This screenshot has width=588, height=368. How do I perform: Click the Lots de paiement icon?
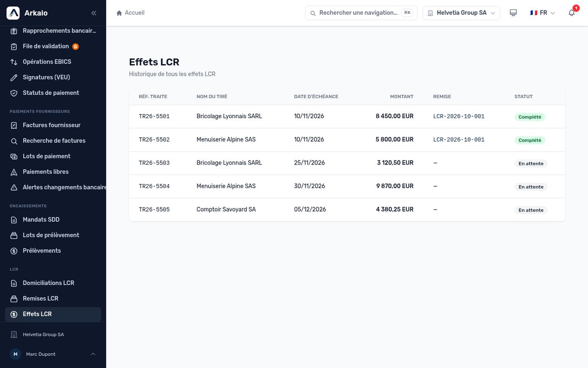coord(14,157)
